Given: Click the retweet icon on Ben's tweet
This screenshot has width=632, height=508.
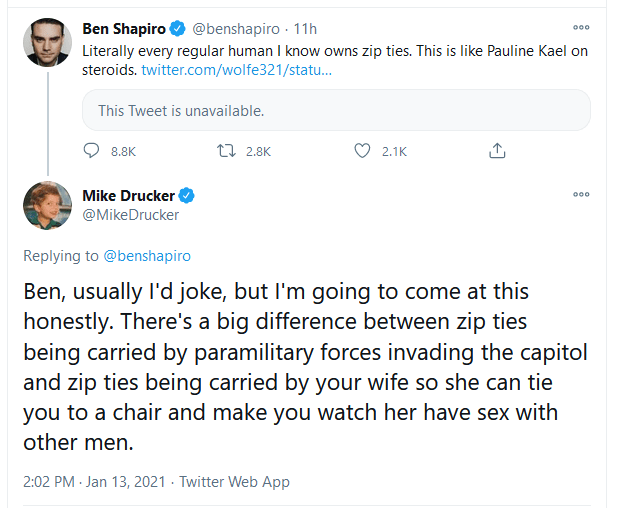Looking at the screenshot, I should click(227, 151).
